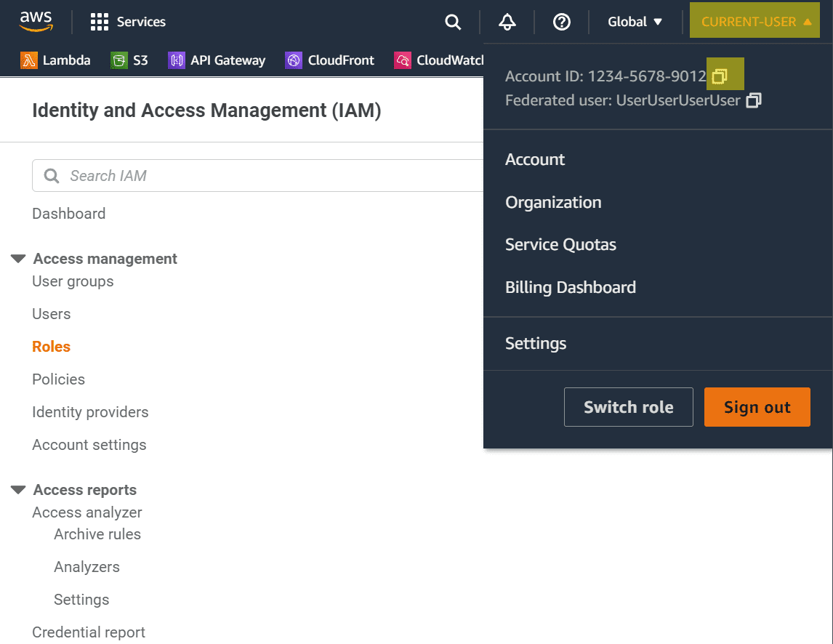Collapse the Access management section

tap(18, 259)
